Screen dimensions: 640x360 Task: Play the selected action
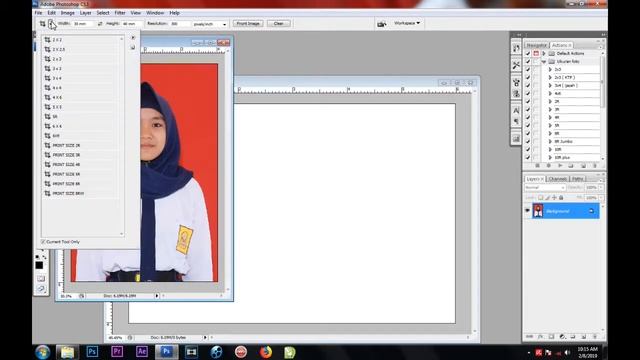pos(560,166)
